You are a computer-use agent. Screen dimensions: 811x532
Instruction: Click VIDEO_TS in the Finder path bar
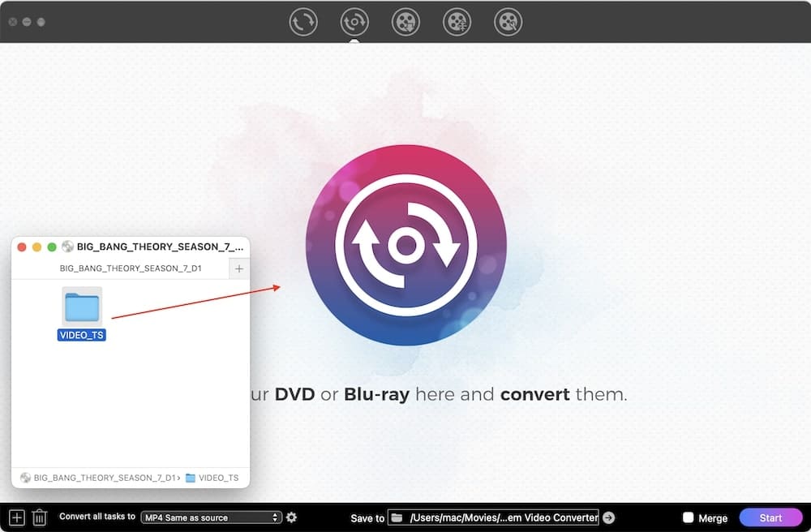click(x=216, y=478)
